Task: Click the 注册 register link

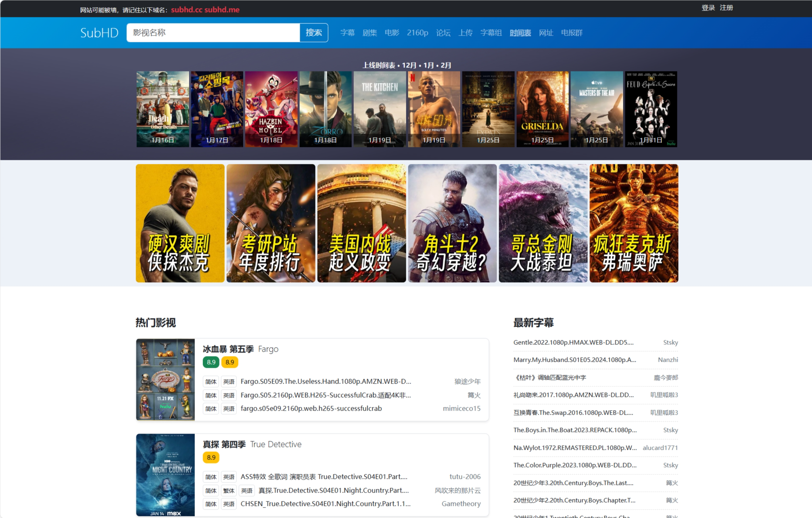Action: [x=726, y=8]
